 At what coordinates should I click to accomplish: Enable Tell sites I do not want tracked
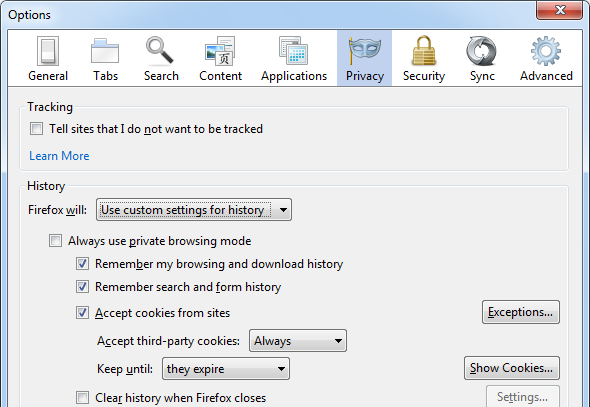coord(36,129)
